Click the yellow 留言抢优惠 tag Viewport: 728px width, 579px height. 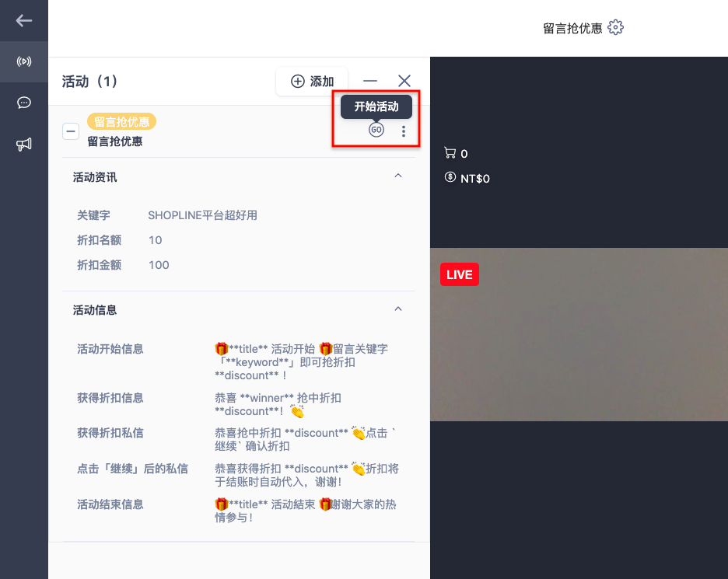(121, 121)
